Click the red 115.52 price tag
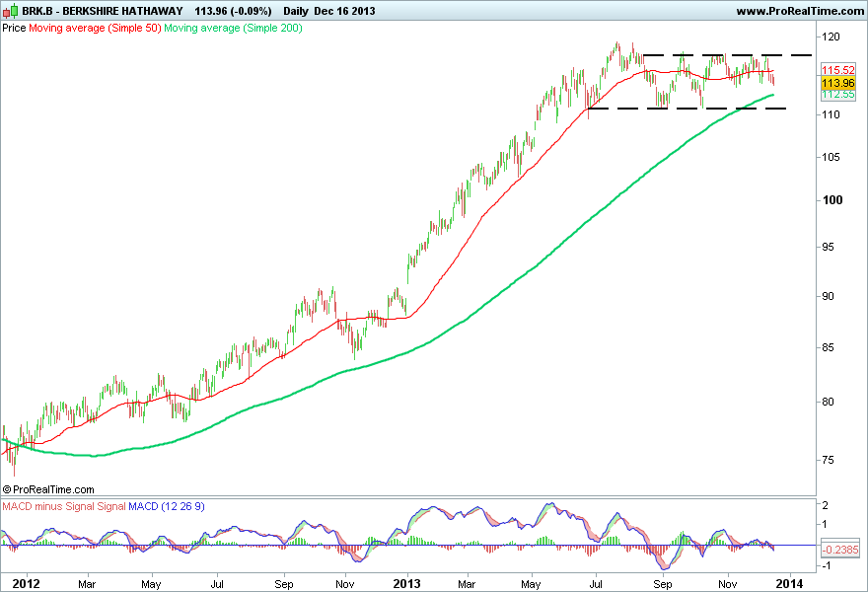This screenshot has height=592, width=868. (838, 70)
